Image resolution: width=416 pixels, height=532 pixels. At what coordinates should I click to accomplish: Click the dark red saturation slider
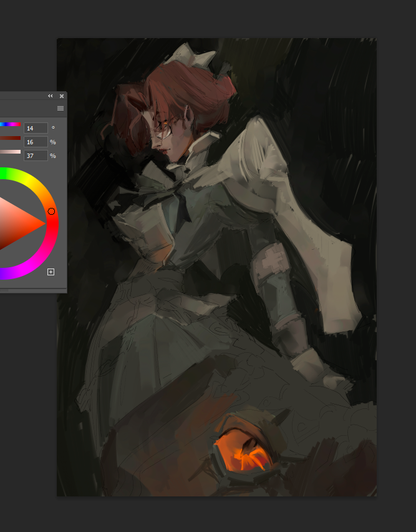[x=10, y=138]
